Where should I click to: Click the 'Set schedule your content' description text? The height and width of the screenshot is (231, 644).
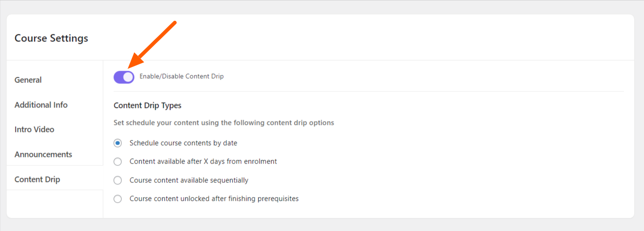click(x=224, y=123)
